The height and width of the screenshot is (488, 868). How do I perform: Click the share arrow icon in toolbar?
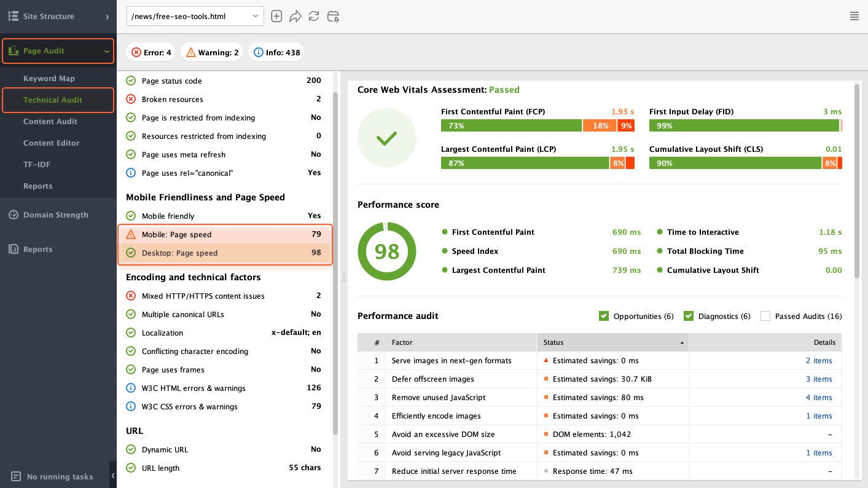coord(295,17)
